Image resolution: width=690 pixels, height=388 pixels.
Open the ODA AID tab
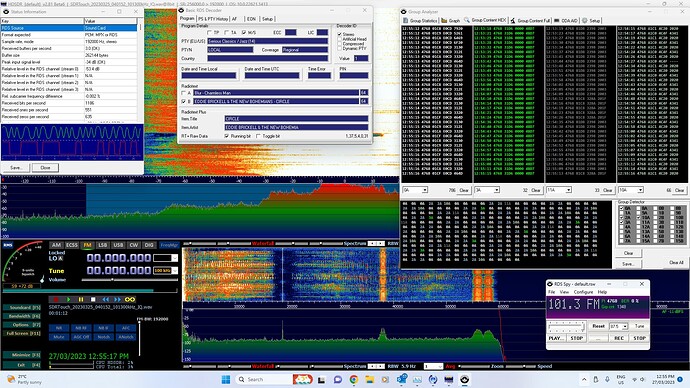566,21
